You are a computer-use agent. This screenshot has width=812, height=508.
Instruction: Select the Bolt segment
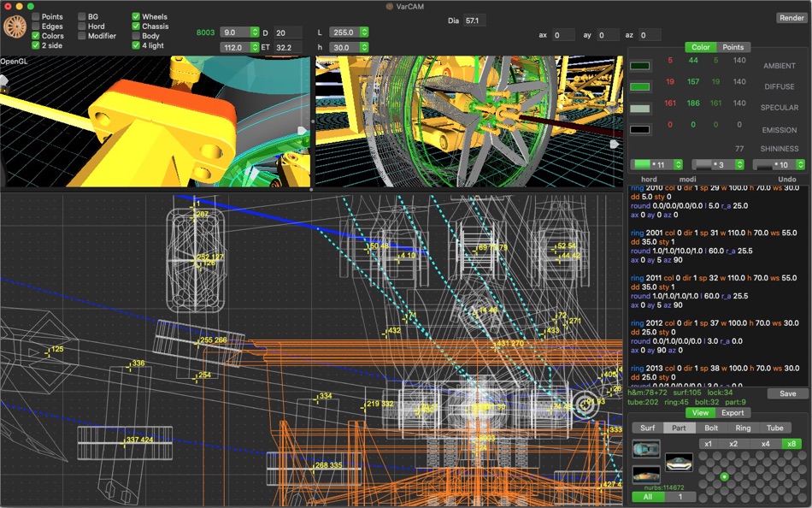[x=711, y=428]
